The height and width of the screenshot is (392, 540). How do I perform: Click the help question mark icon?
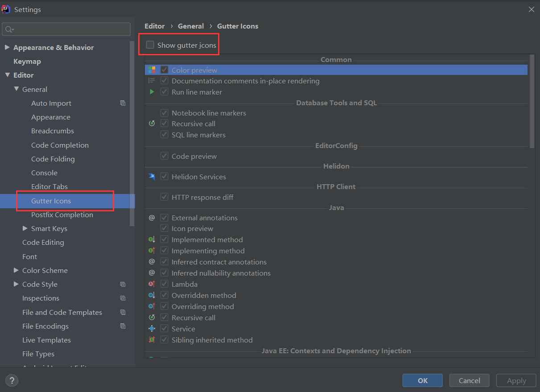tap(12, 380)
